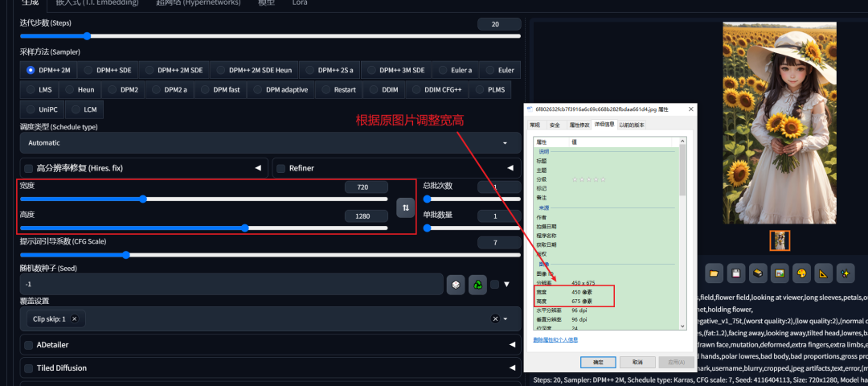Viewport: 868px width, 386px height.
Task: Pick the Restart sampler
Action: pyautogui.click(x=339, y=89)
